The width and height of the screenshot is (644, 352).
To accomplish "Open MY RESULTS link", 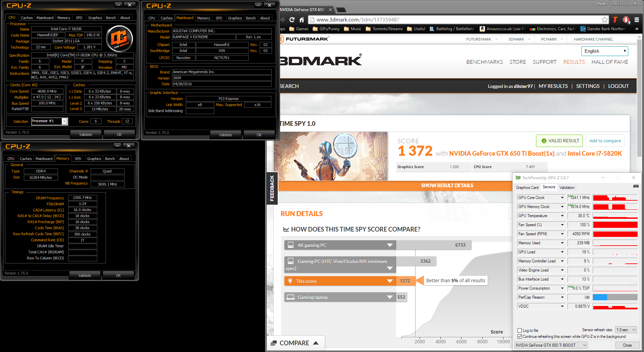I will coord(553,86).
